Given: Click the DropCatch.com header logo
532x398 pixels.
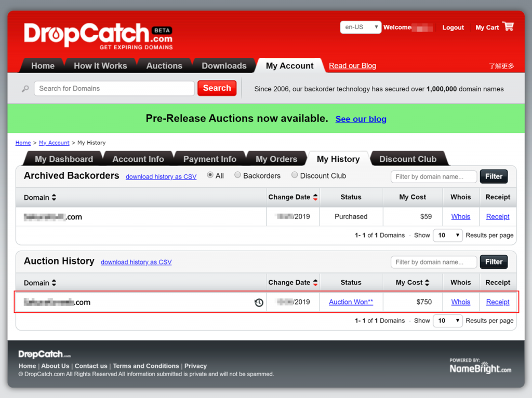Looking at the screenshot, I should (98, 36).
